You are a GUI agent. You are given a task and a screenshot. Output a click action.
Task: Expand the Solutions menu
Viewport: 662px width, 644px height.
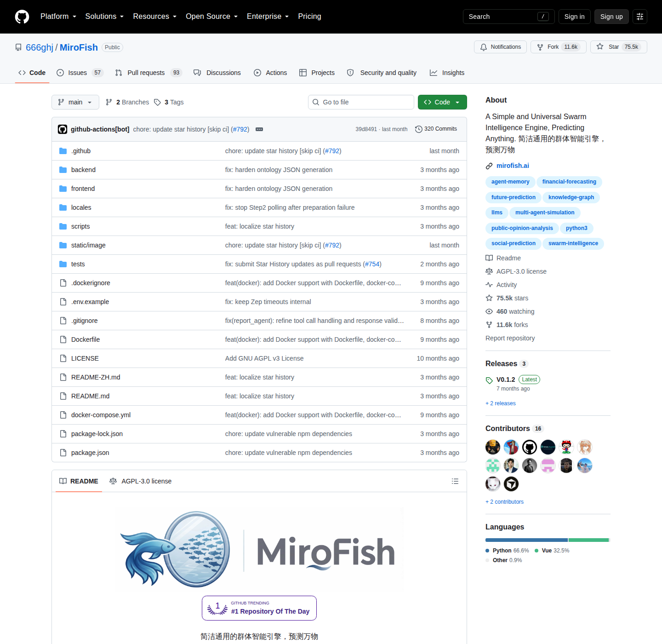click(104, 17)
